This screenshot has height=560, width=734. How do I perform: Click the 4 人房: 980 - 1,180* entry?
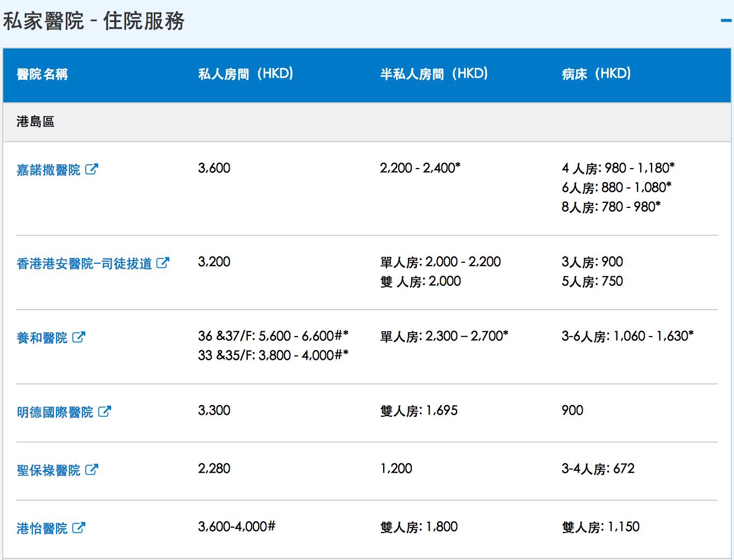coord(618,169)
